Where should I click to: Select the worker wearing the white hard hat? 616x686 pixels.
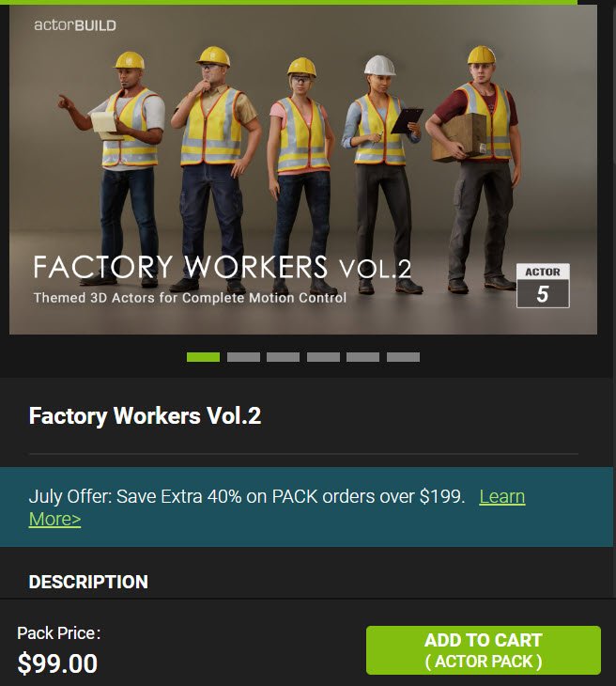click(381, 173)
